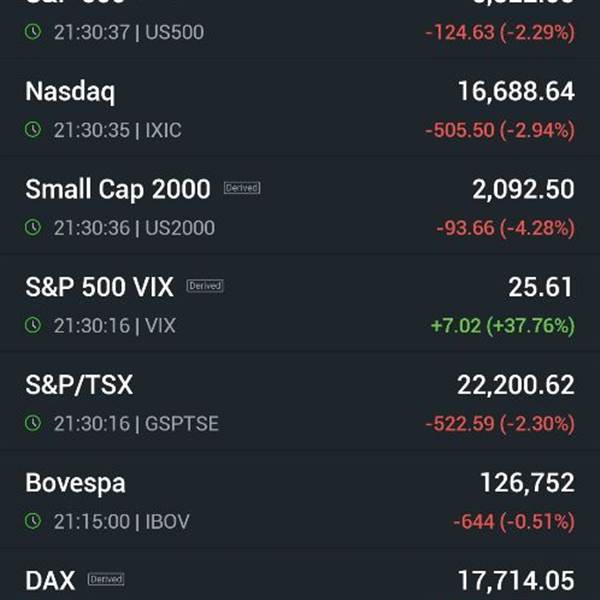Image resolution: width=600 pixels, height=600 pixels.
Task: Click the Derived badge on Small Cap 2000
Action: click(x=242, y=188)
